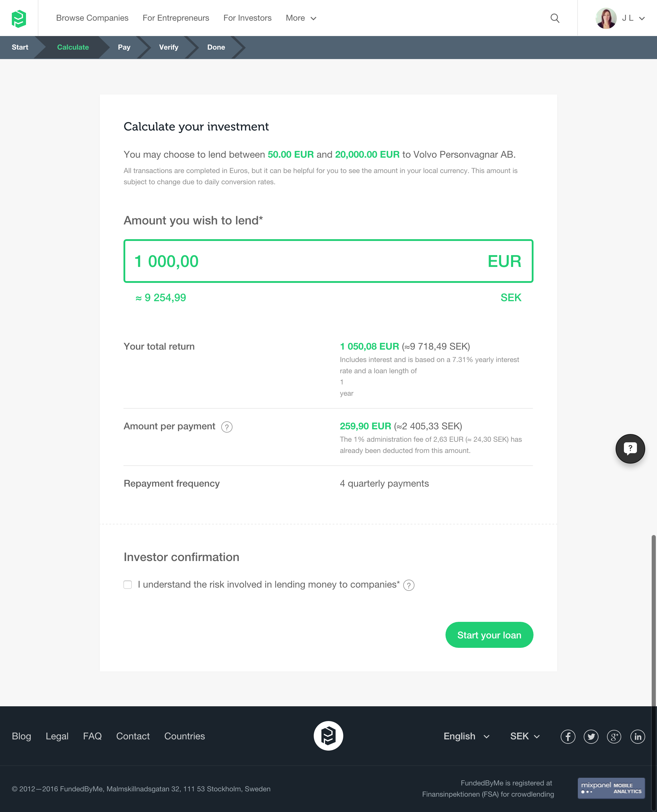
Task: Expand the More navigation menu
Action: [301, 18]
